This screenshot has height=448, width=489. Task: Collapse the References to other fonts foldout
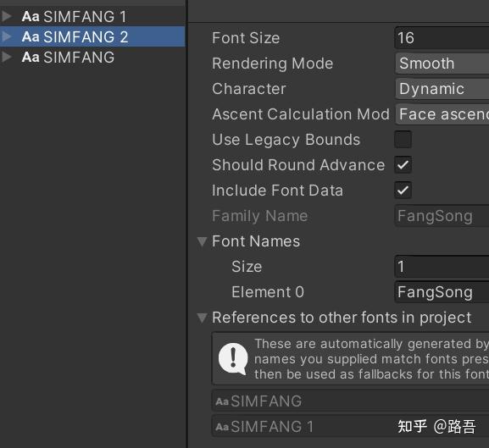(202, 318)
